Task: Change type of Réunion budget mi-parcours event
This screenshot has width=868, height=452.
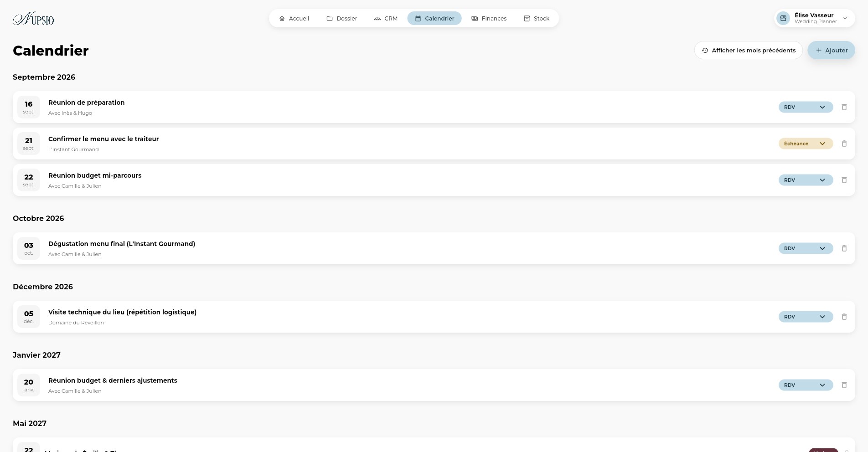Action: 806,180
